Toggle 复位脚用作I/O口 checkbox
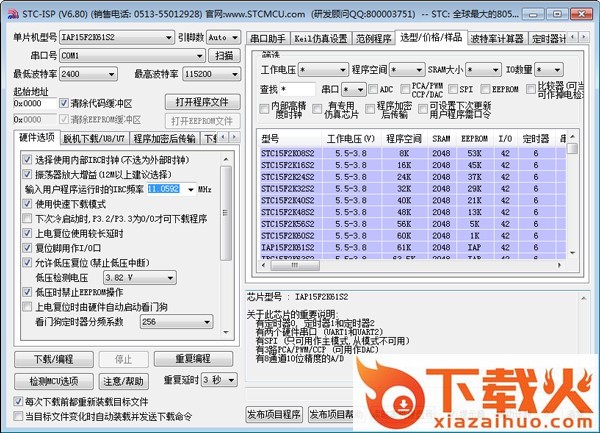 pyautogui.click(x=27, y=248)
